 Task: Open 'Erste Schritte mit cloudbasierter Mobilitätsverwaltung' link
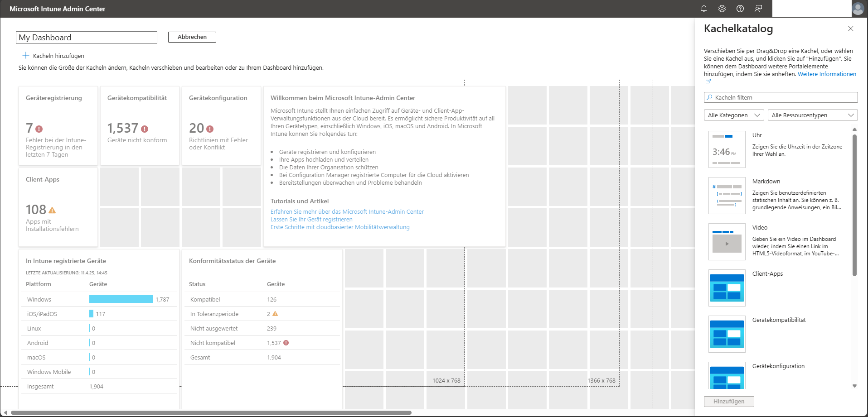click(340, 227)
